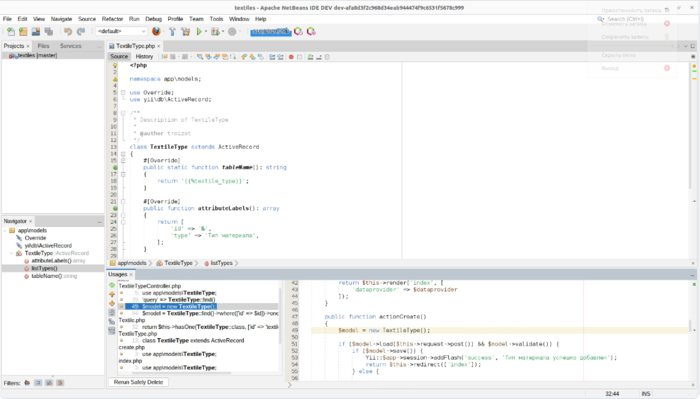700x399 pixels.
Task: Collapse the TextileType node in Navigator
Action: (12, 253)
